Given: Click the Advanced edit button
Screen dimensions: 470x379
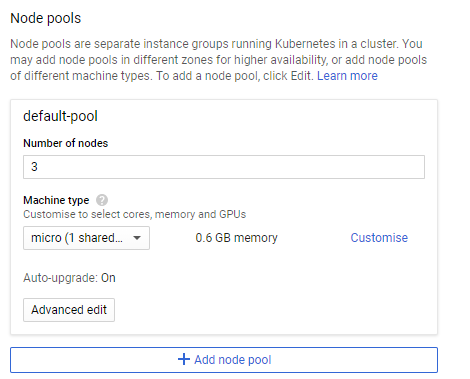Looking at the screenshot, I should tap(69, 310).
